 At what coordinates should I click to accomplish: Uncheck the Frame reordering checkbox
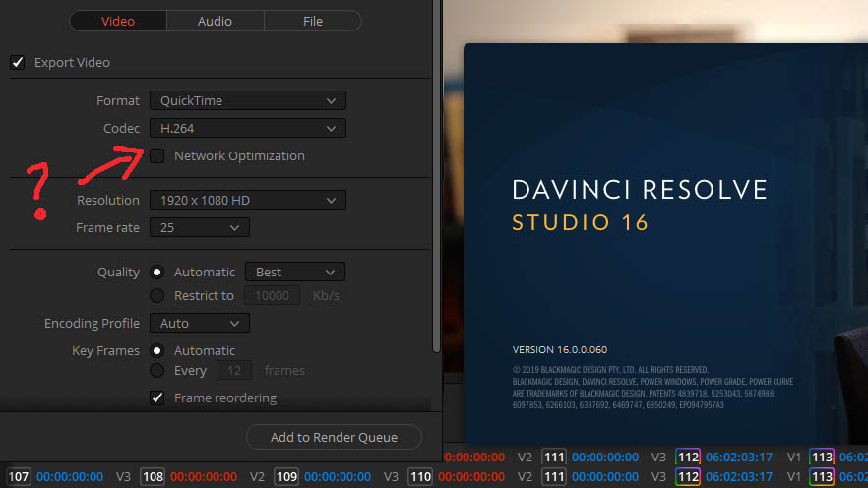(157, 397)
